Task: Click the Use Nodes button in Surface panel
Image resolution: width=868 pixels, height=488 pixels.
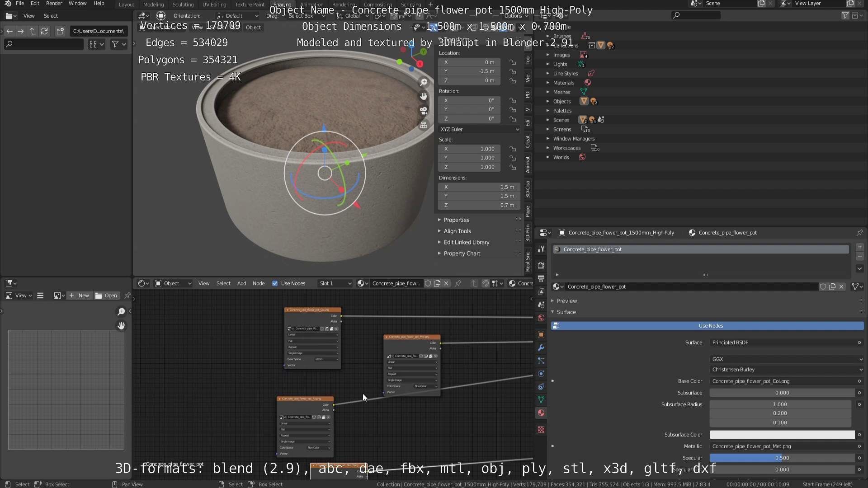Action: 708,326
